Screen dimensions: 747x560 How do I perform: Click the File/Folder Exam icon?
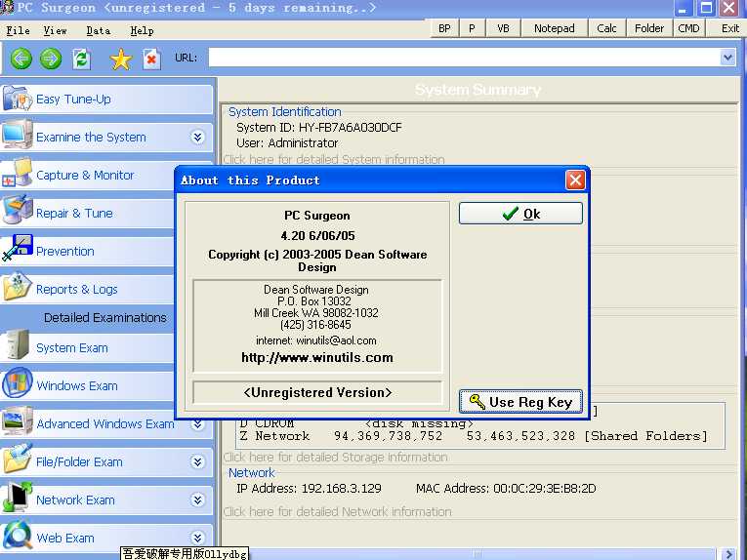pyautogui.click(x=18, y=459)
